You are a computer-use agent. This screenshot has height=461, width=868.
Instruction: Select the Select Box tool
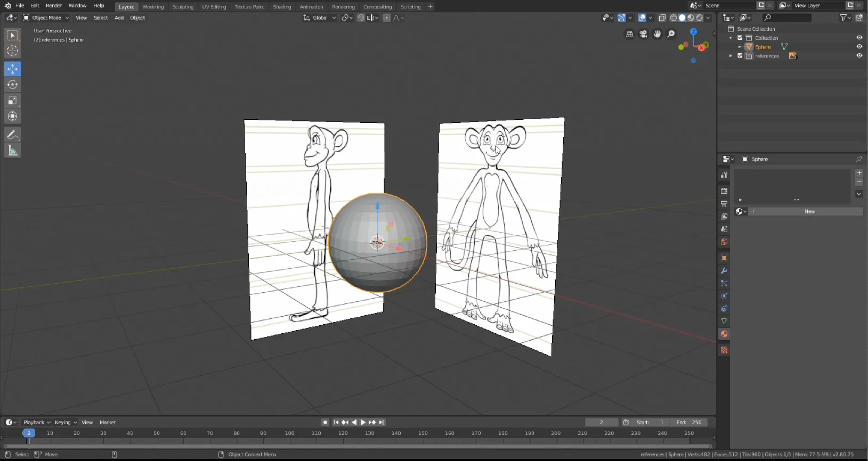point(12,36)
